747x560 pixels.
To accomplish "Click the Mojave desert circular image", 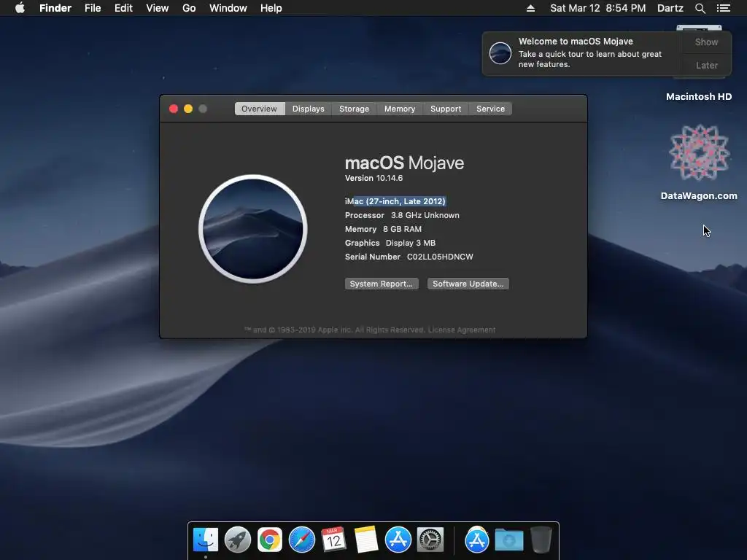I will click(x=253, y=229).
